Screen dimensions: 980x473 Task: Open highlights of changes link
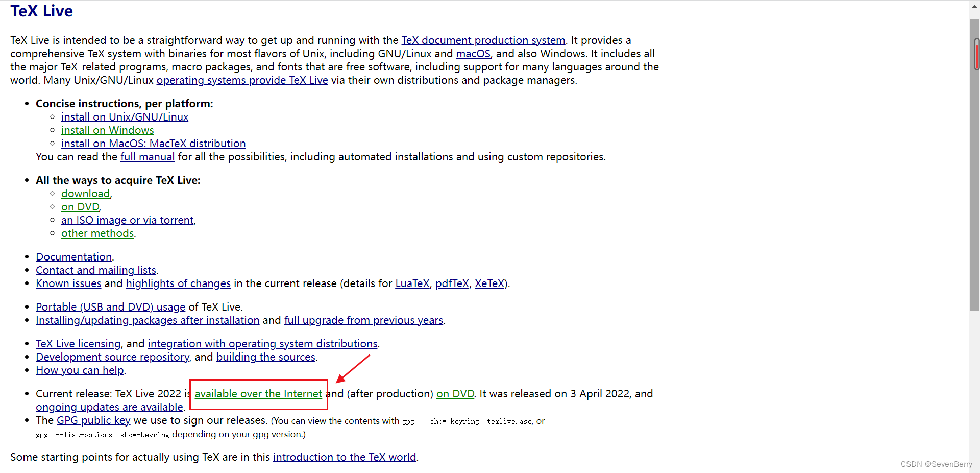point(178,283)
